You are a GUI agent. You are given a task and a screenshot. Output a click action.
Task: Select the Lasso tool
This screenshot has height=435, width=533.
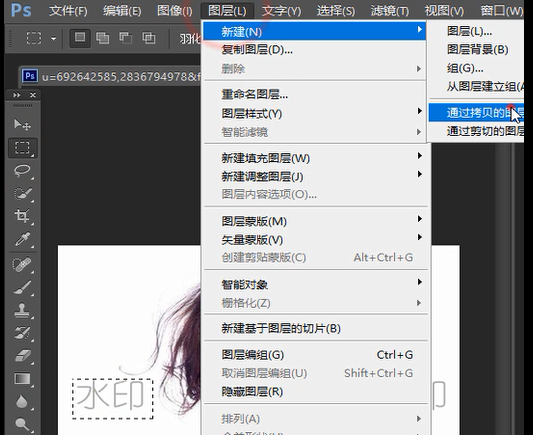point(22,171)
